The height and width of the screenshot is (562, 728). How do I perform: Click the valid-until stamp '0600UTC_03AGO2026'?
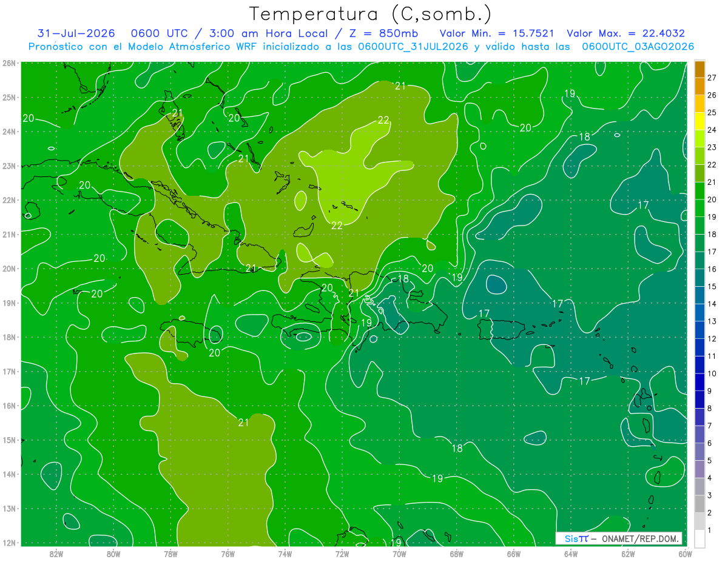tap(638, 47)
